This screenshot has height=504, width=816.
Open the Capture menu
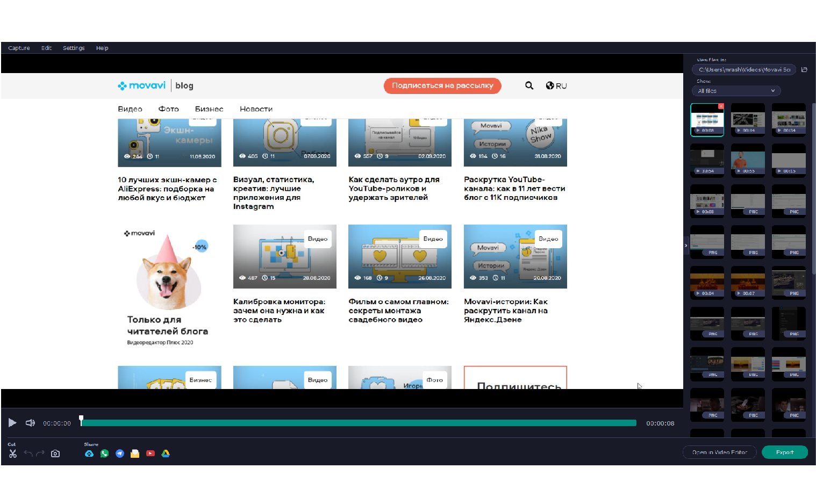click(x=19, y=48)
